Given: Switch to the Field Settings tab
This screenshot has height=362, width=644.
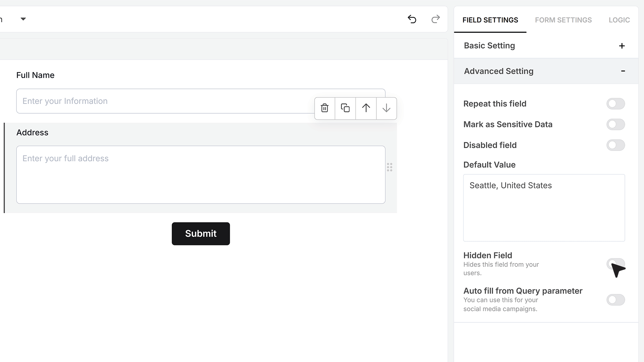Looking at the screenshot, I should click(x=490, y=20).
